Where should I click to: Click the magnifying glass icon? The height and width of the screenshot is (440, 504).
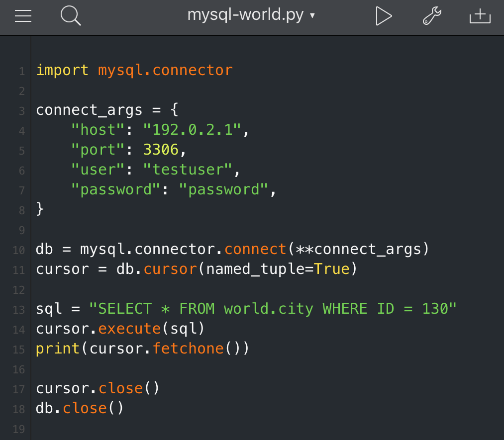(70, 15)
